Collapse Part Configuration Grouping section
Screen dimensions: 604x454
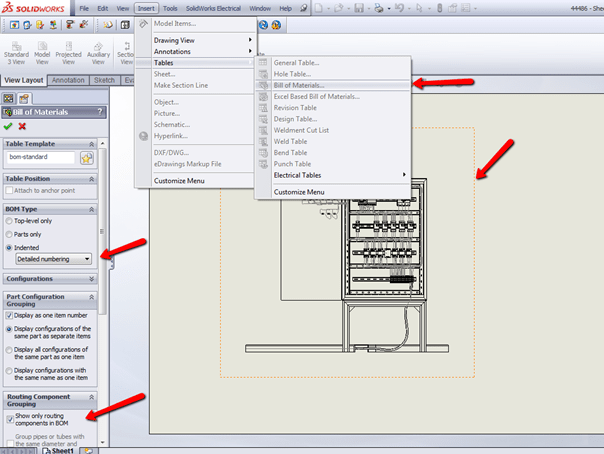pyautogui.click(x=92, y=297)
